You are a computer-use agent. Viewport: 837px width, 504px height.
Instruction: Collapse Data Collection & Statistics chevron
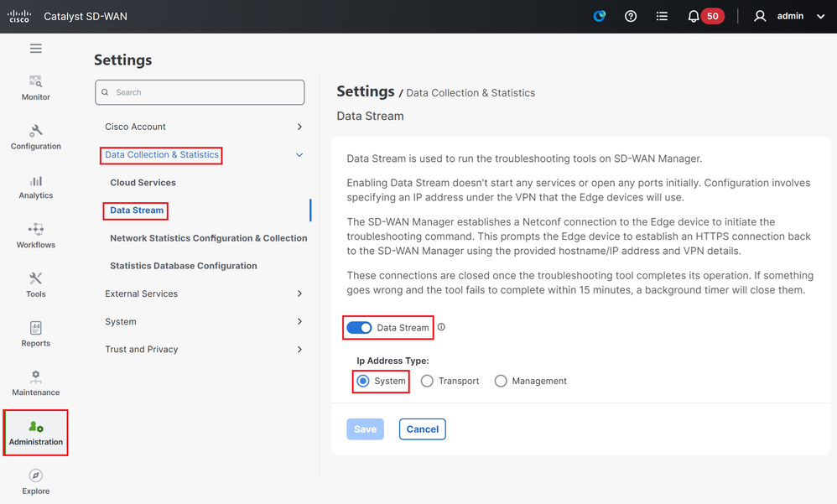coord(299,155)
